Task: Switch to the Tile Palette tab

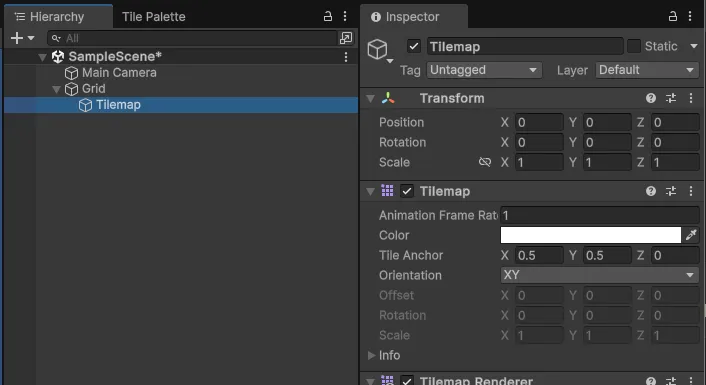Action: coord(154,17)
